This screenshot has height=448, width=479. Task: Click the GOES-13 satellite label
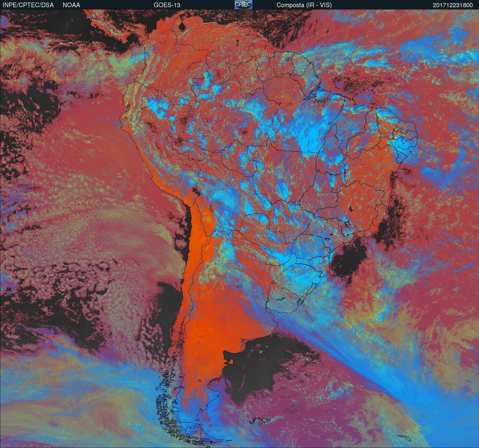167,5
